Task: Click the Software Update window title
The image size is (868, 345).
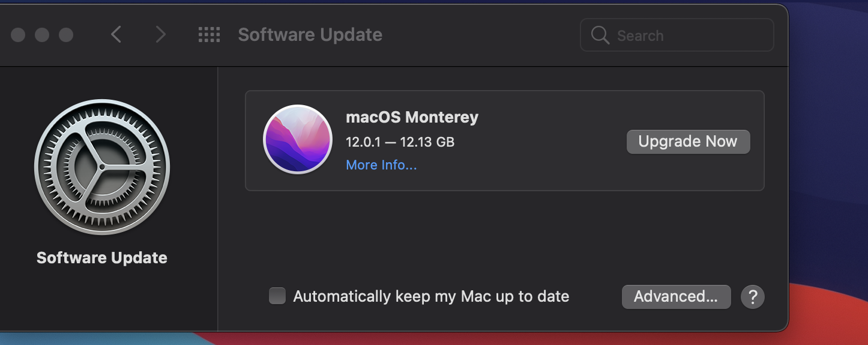Action: point(310,35)
